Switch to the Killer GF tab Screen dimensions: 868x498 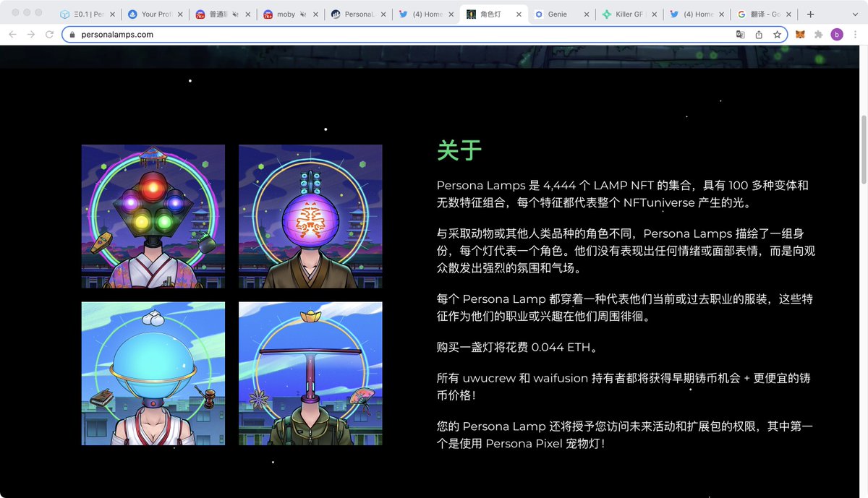pyautogui.click(x=626, y=14)
